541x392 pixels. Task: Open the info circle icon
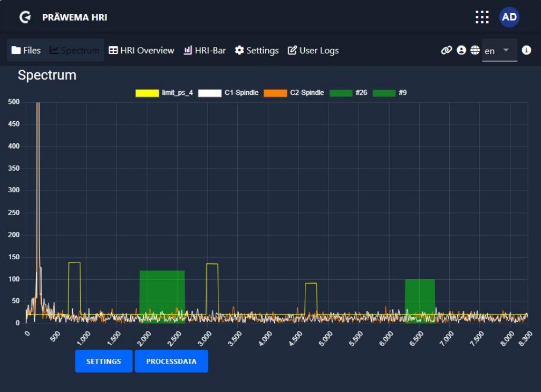pos(526,50)
